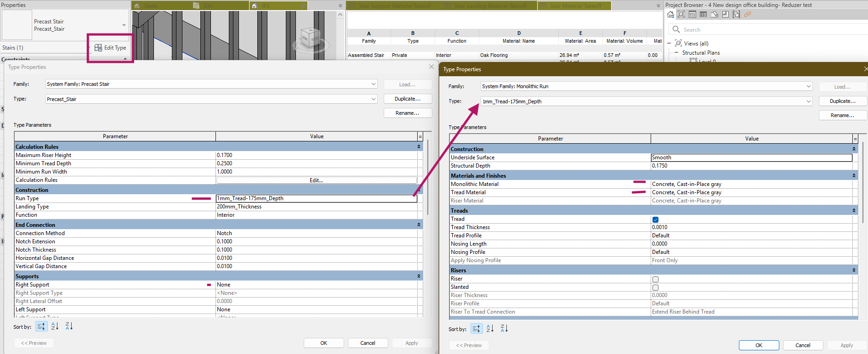Collapse the Supports section
The height and width of the screenshot is (354, 868).
(419, 276)
